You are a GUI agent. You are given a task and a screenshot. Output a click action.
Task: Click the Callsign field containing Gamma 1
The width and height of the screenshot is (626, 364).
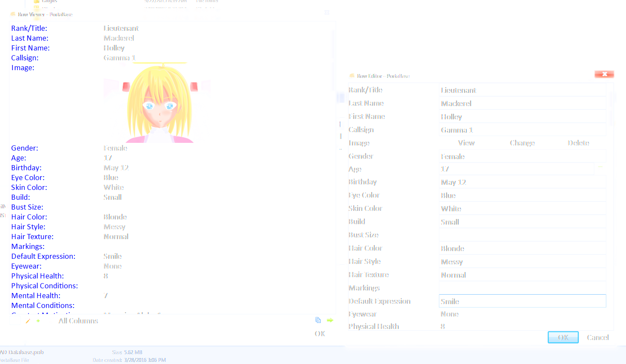pyautogui.click(x=522, y=130)
